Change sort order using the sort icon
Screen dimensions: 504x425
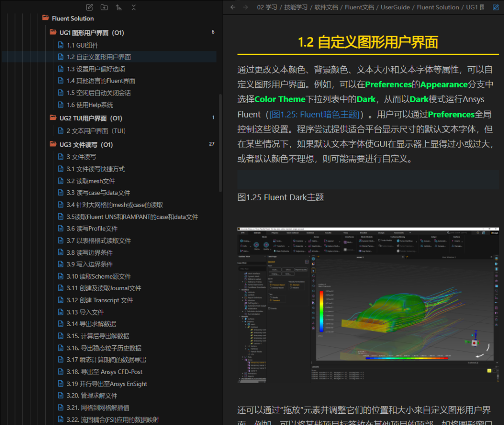click(x=119, y=7)
